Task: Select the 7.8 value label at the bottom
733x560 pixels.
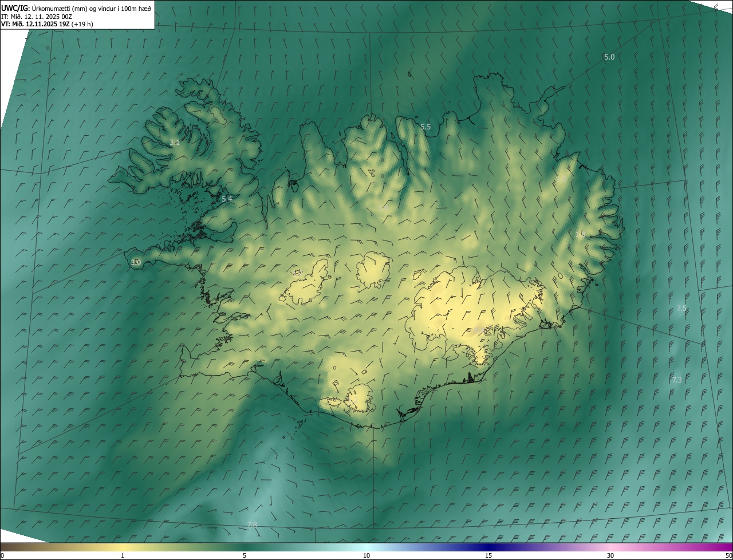Action: pos(252,525)
